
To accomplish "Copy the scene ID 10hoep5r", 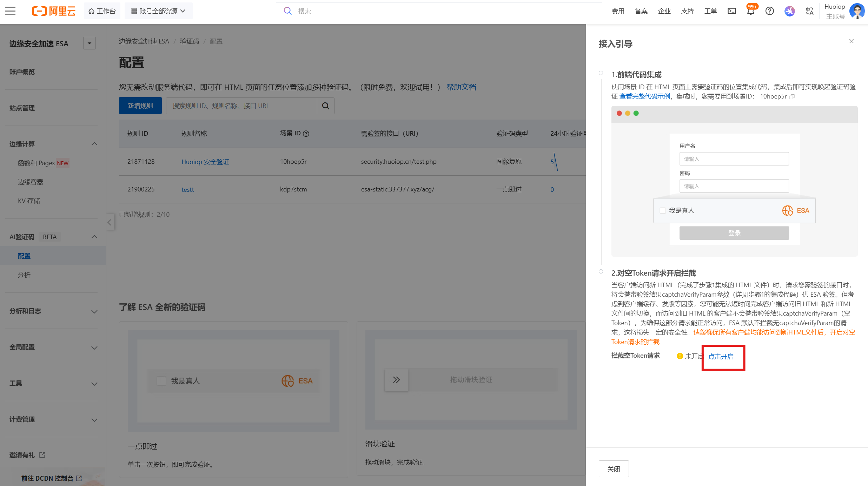I will pyautogui.click(x=792, y=97).
